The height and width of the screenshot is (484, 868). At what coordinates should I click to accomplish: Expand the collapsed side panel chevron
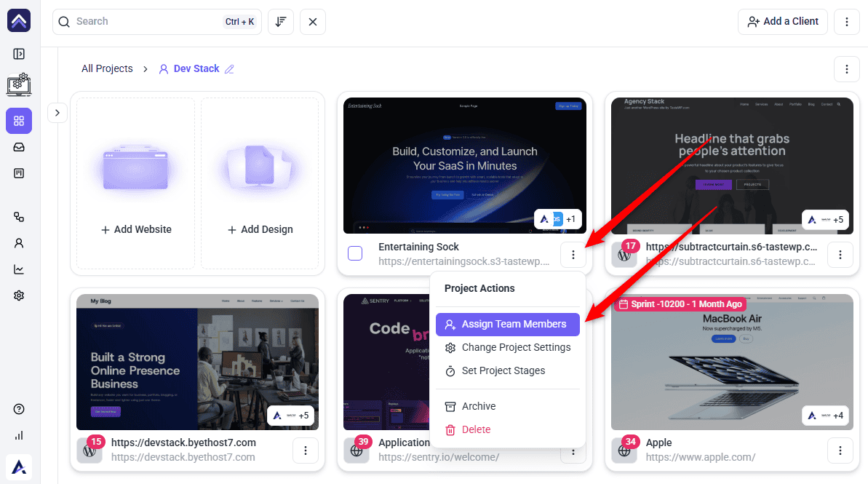57,113
